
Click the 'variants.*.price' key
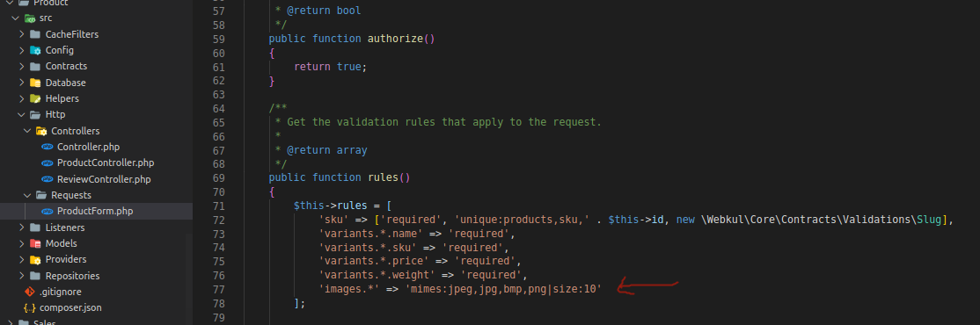[374, 262]
